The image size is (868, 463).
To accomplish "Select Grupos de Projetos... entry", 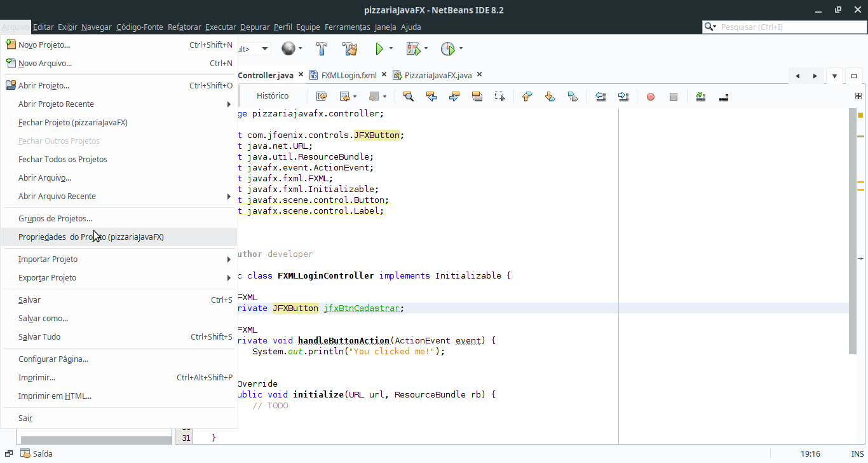I will click(119, 218).
